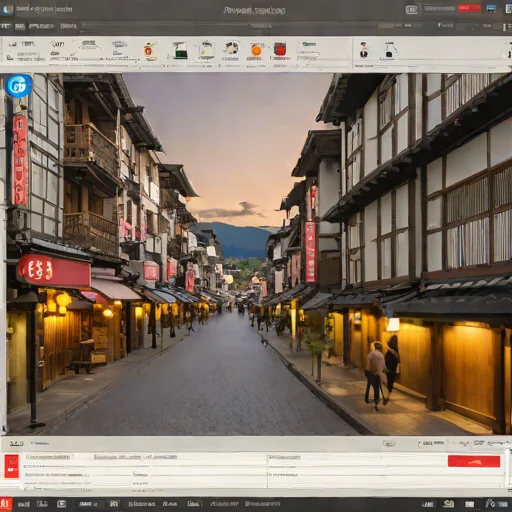Click the yellow folder-like icon in taskbar tray
The width and height of the screenshot is (512, 512).
tap(448, 504)
